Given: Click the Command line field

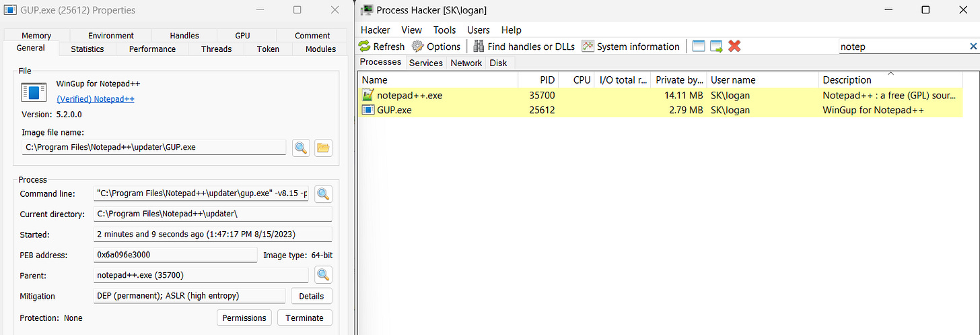Looking at the screenshot, I should click(202, 194).
